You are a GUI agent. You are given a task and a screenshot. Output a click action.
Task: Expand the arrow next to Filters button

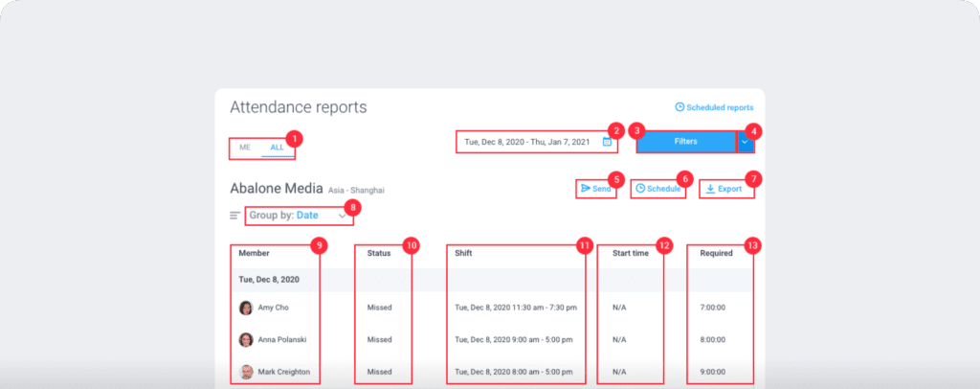(746, 141)
